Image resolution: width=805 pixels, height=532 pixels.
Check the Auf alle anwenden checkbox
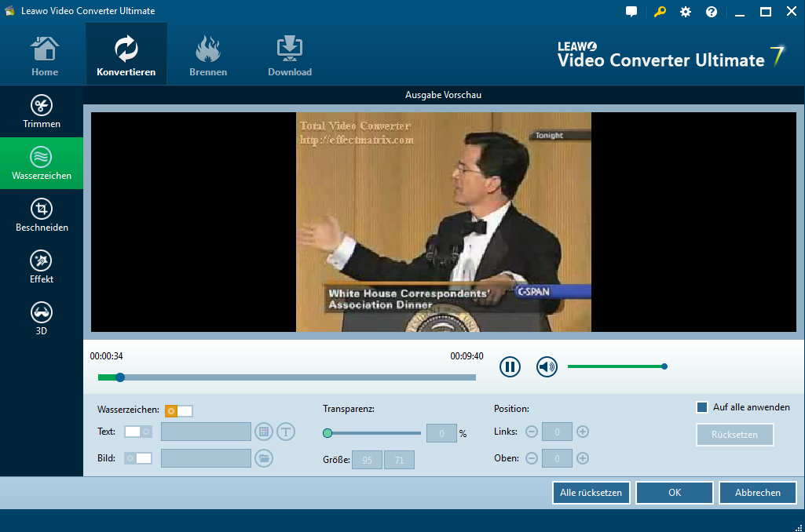pyautogui.click(x=702, y=407)
